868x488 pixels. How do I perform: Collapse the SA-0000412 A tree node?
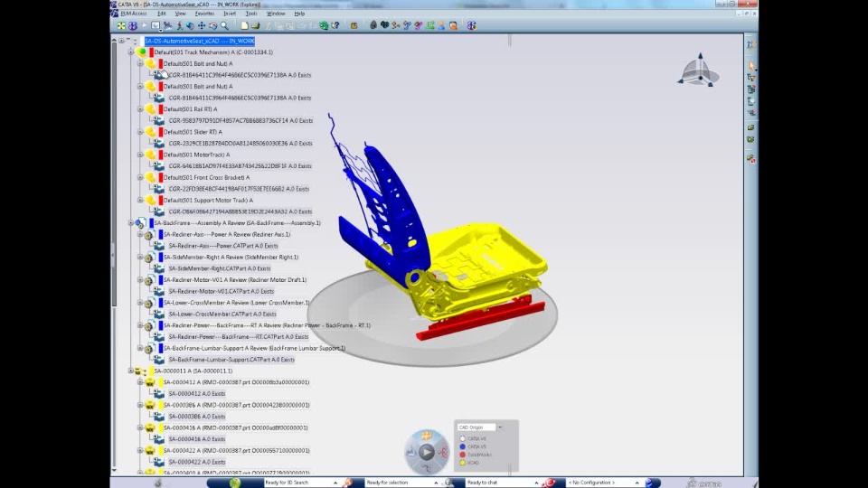140,382
